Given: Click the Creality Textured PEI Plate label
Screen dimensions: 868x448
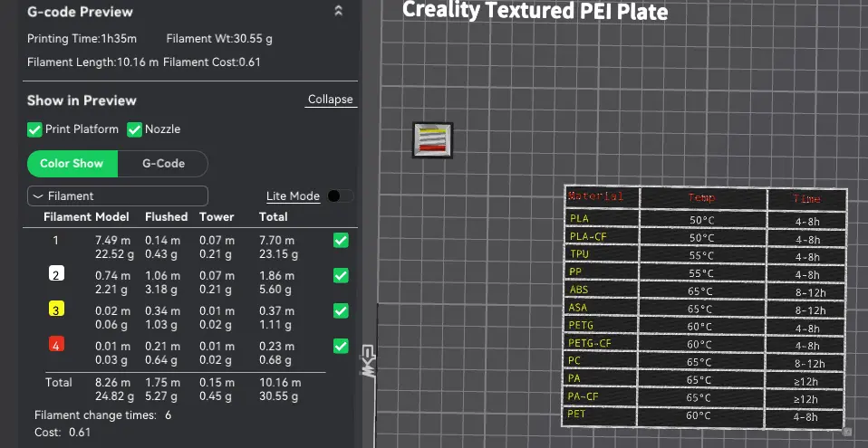Looking at the screenshot, I should 535,11.
